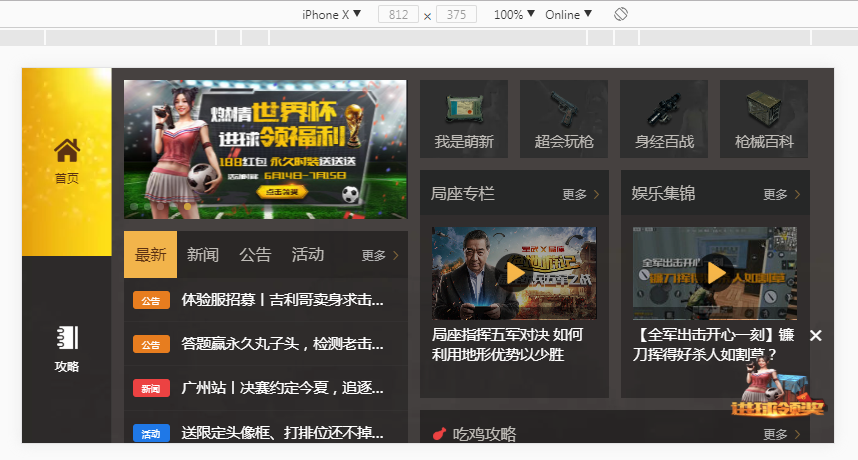This screenshot has width=858, height=460.
Task: Open the Online network throttling dropdown
Action: click(568, 14)
